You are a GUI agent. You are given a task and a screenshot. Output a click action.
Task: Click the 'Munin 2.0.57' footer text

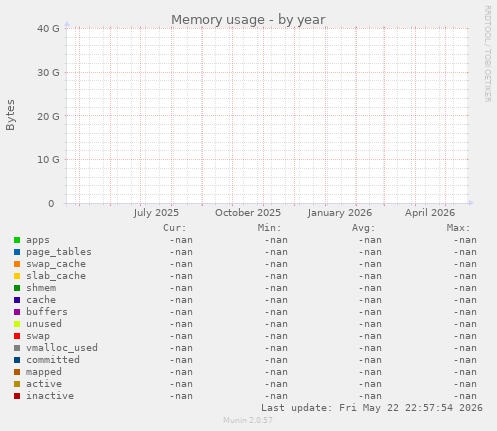click(x=248, y=420)
